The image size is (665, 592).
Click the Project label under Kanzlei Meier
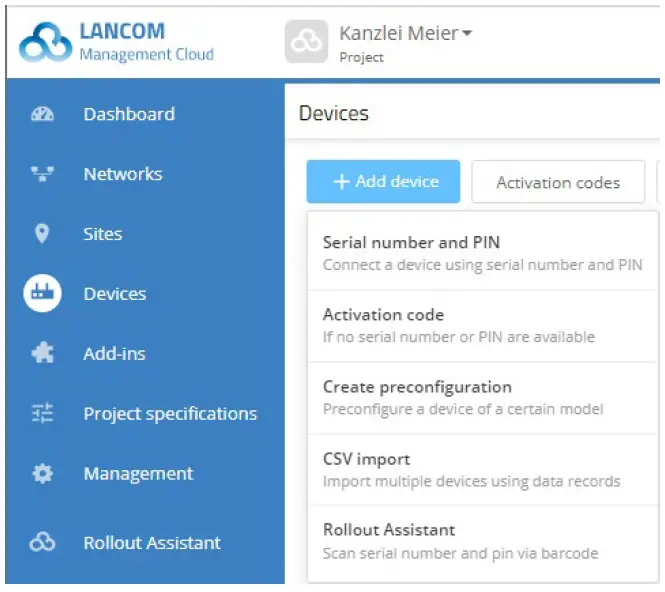click(x=361, y=57)
